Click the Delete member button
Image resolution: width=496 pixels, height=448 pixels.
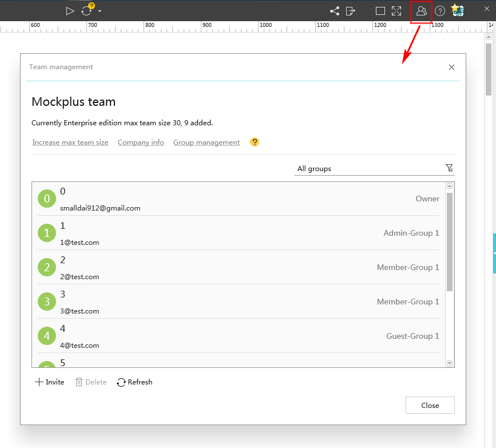pyautogui.click(x=91, y=382)
